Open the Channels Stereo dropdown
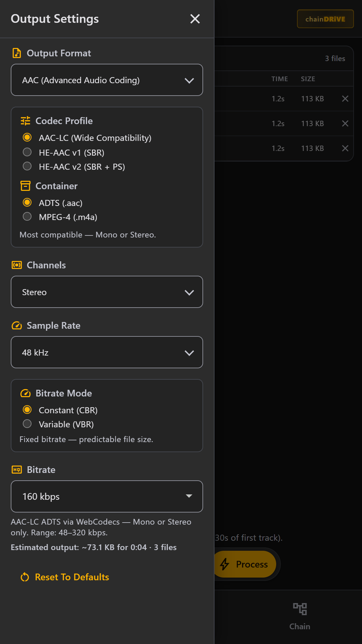Image resolution: width=362 pixels, height=644 pixels. [107, 292]
